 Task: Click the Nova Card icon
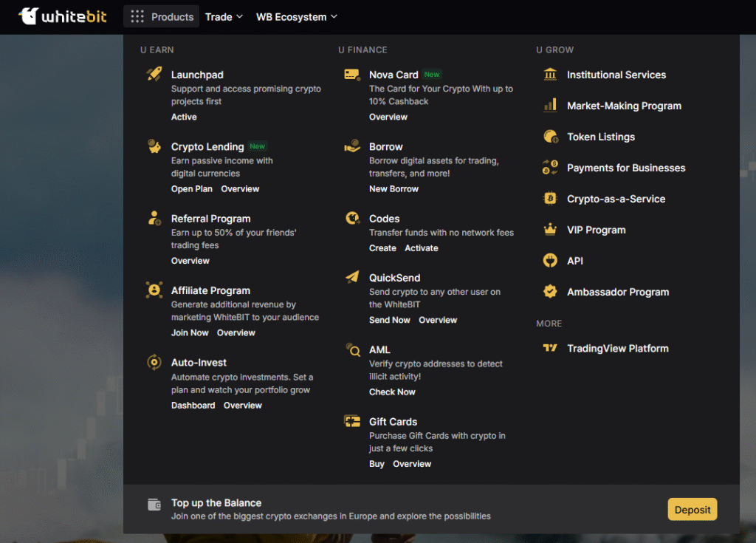point(352,75)
